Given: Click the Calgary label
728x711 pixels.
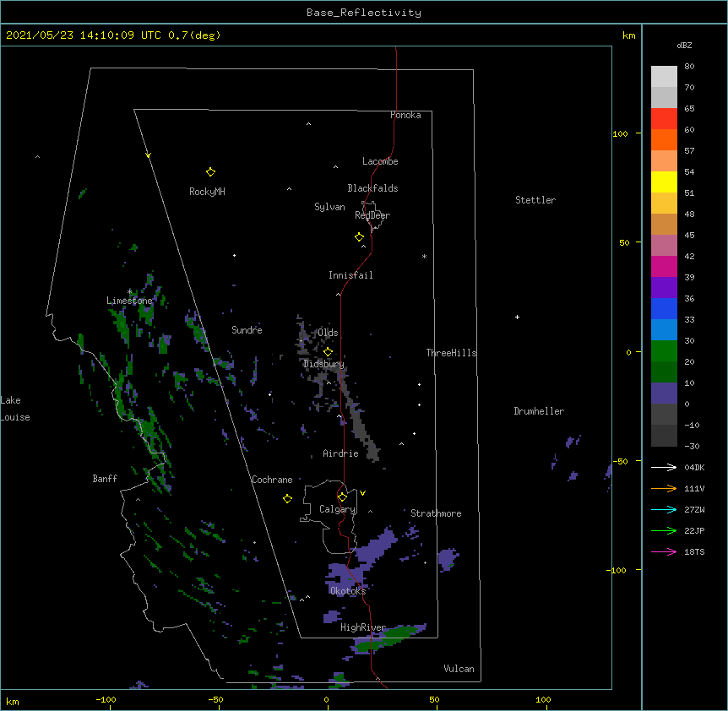Looking at the screenshot, I should 338,509.
